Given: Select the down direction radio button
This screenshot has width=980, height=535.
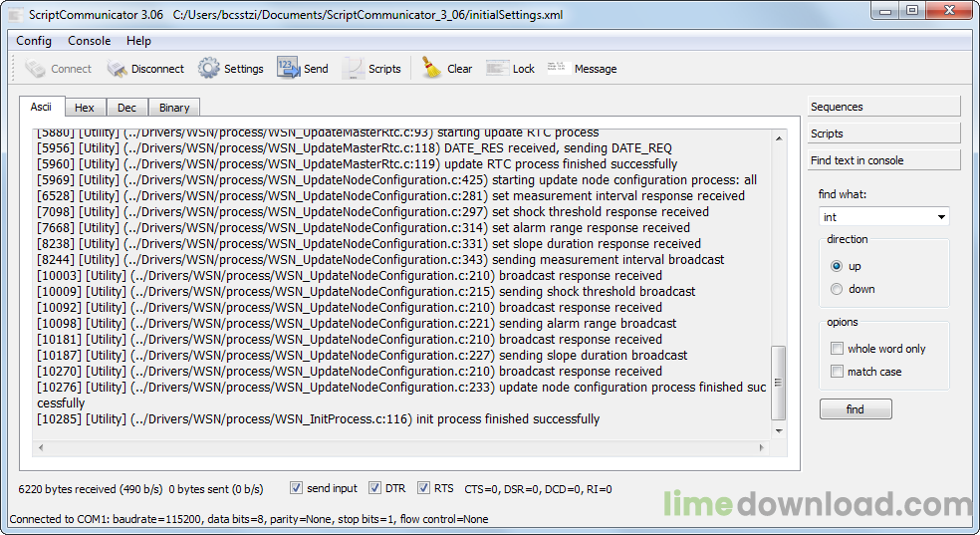Looking at the screenshot, I should (837, 289).
